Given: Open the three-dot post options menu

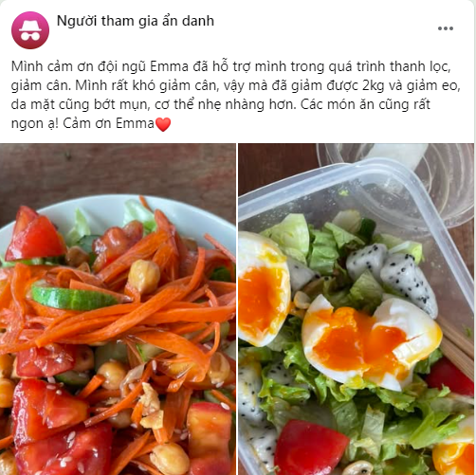Looking at the screenshot, I should 446,28.
